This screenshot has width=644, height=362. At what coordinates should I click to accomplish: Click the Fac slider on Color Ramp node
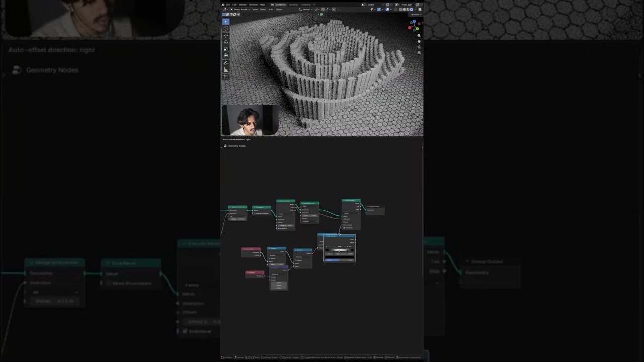click(340, 260)
